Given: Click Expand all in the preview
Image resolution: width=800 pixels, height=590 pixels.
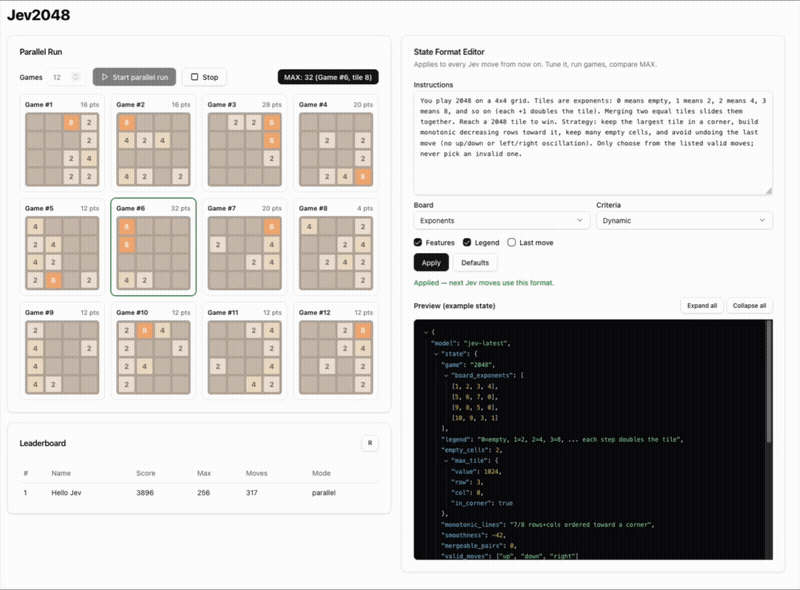Looking at the screenshot, I should point(702,306).
